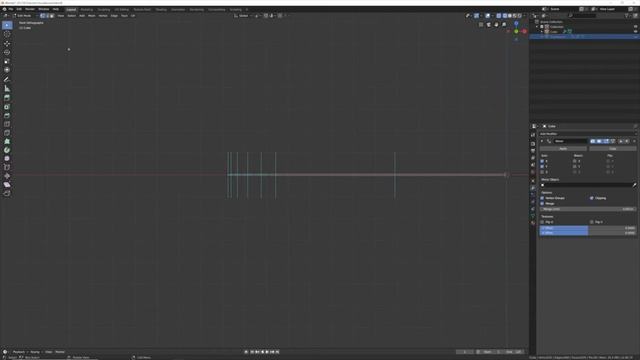
Task: Toggle the Clipping checkbox
Action: [591, 198]
